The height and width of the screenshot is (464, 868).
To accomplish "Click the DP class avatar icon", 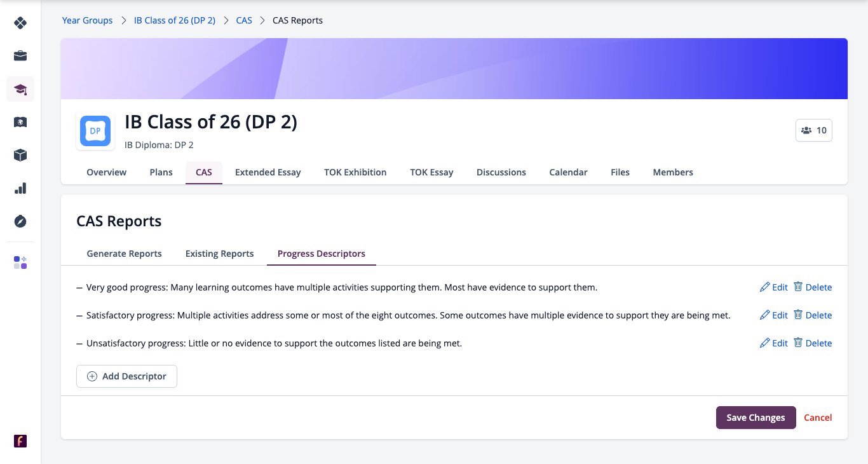I will point(95,131).
